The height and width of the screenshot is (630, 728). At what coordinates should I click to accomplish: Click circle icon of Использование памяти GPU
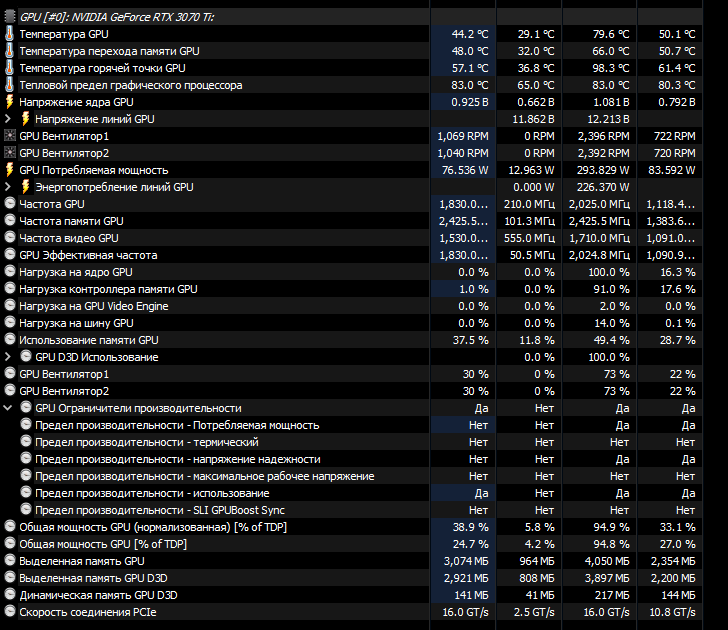click(10, 339)
